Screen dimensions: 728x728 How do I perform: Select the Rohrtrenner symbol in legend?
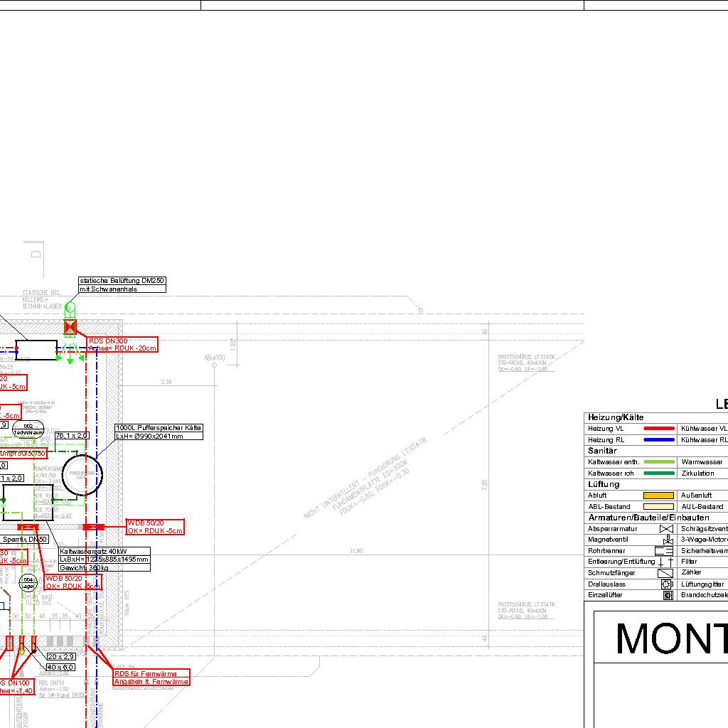[664, 550]
